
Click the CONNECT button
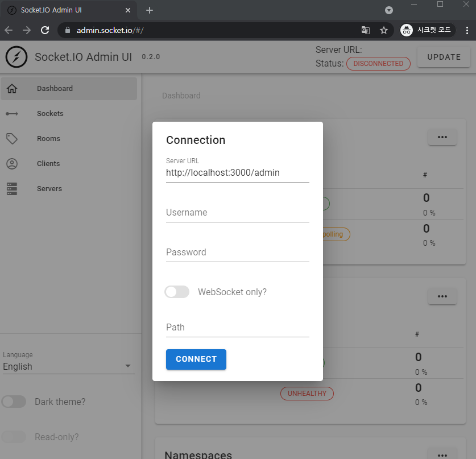coord(196,359)
